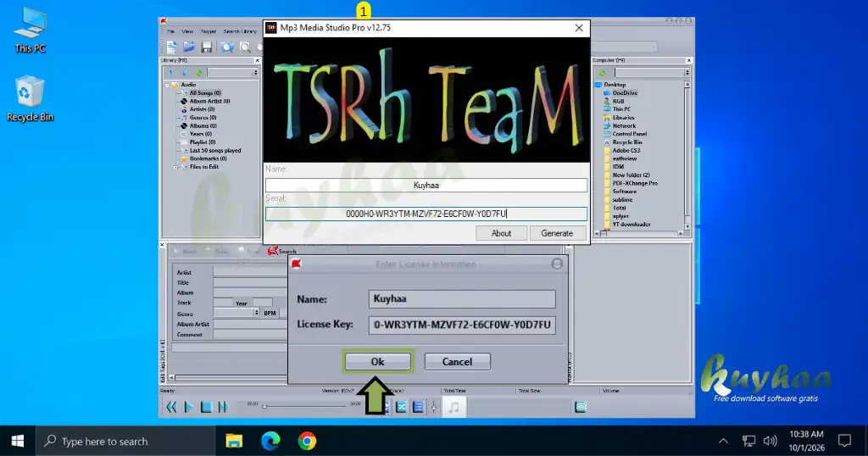Viewport: 868px width, 456px height.
Task: Select Software folder in Computer tree
Action: point(625,192)
